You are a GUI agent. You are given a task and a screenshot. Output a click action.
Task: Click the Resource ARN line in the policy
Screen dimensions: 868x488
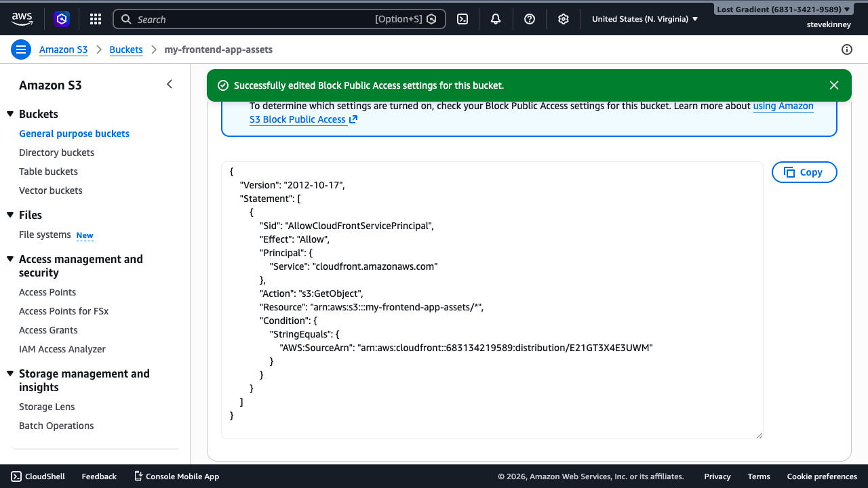tap(372, 307)
